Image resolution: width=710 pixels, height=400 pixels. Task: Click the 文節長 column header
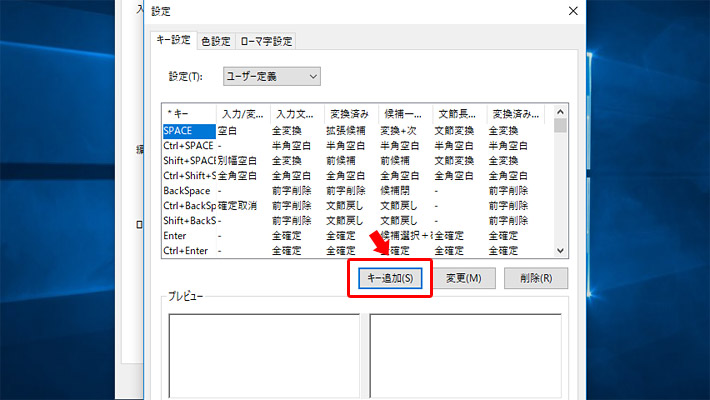pos(459,114)
